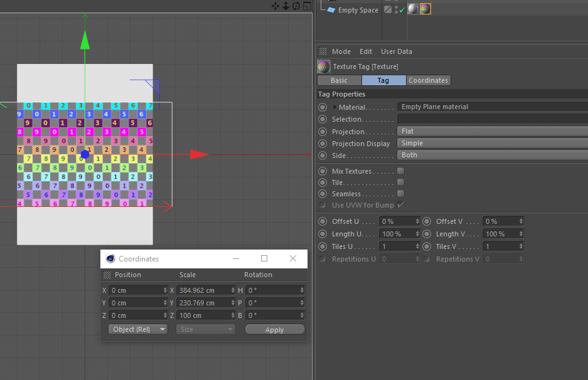Switch to the Basic tab

(x=339, y=80)
